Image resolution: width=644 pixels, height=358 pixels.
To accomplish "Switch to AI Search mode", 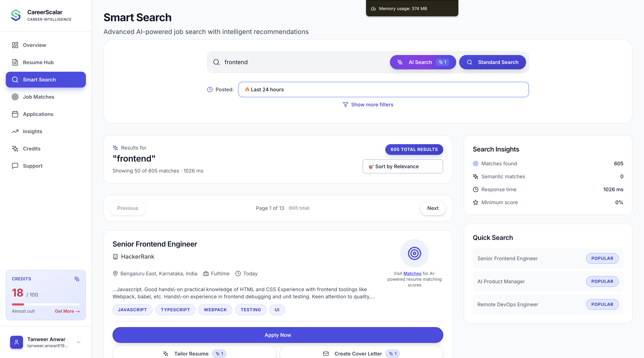I will click(x=422, y=62).
